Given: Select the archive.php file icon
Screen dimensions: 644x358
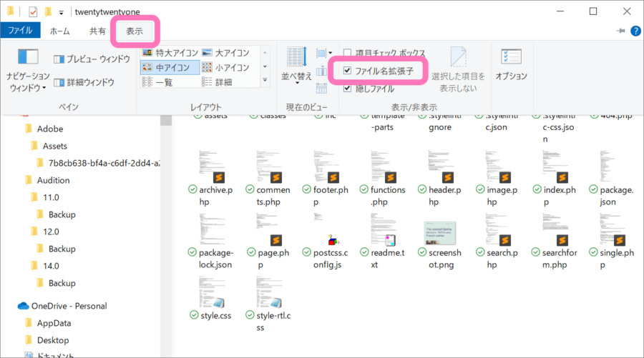Looking at the screenshot, I should [x=212, y=166].
